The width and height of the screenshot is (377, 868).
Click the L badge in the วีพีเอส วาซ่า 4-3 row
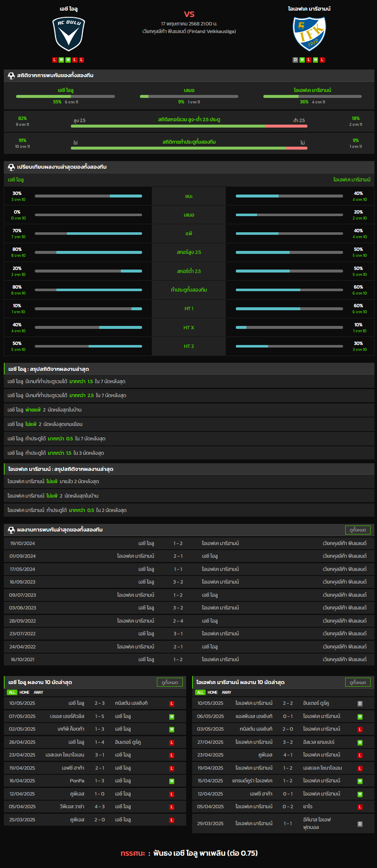(172, 807)
